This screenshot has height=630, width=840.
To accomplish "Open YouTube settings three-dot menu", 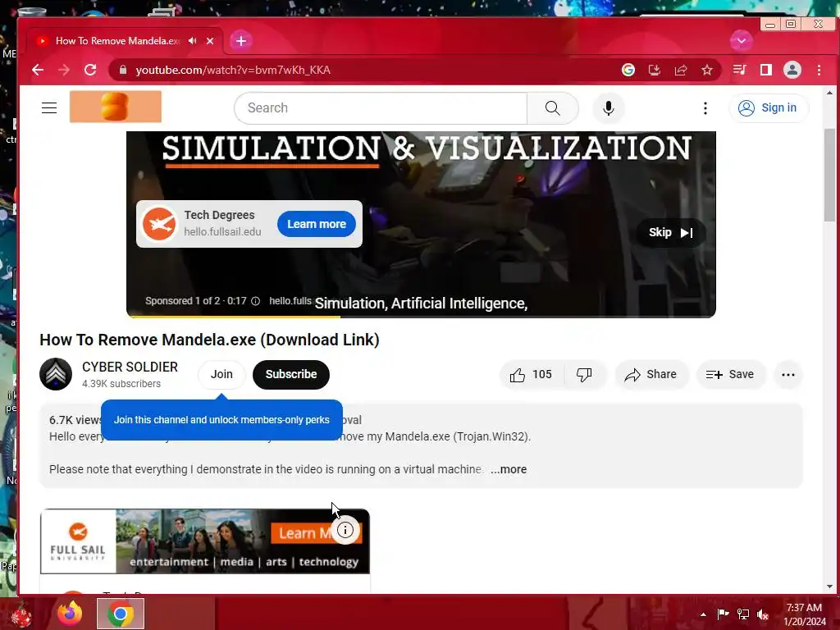I will click(705, 108).
